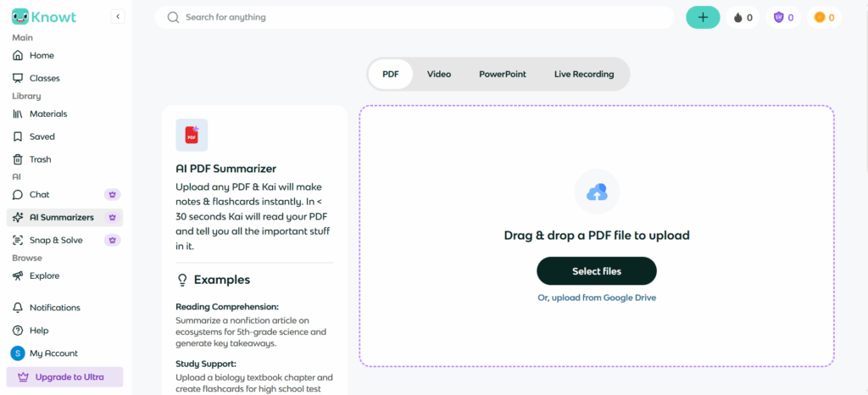Switch to the PowerPoint tab
The width and height of the screenshot is (868, 395).
click(x=503, y=74)
